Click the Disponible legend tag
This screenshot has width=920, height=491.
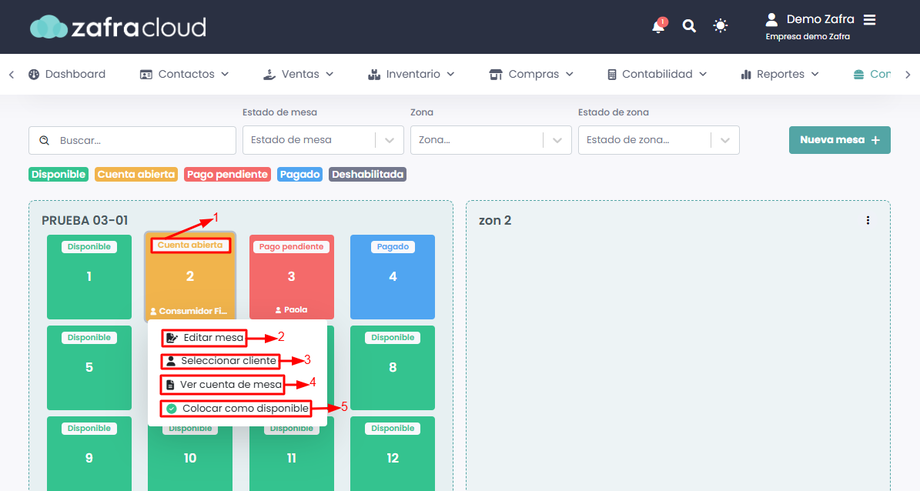(x=59, y=174)
